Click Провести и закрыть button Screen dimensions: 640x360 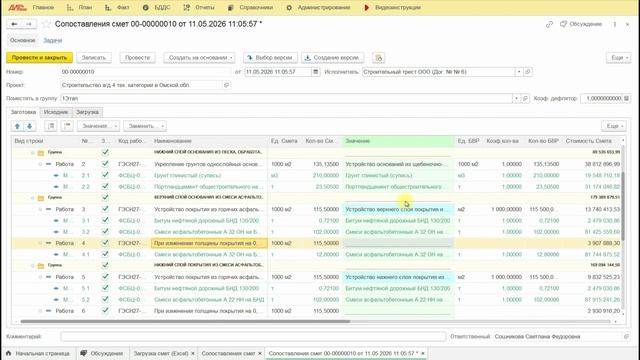click(40, 58)
